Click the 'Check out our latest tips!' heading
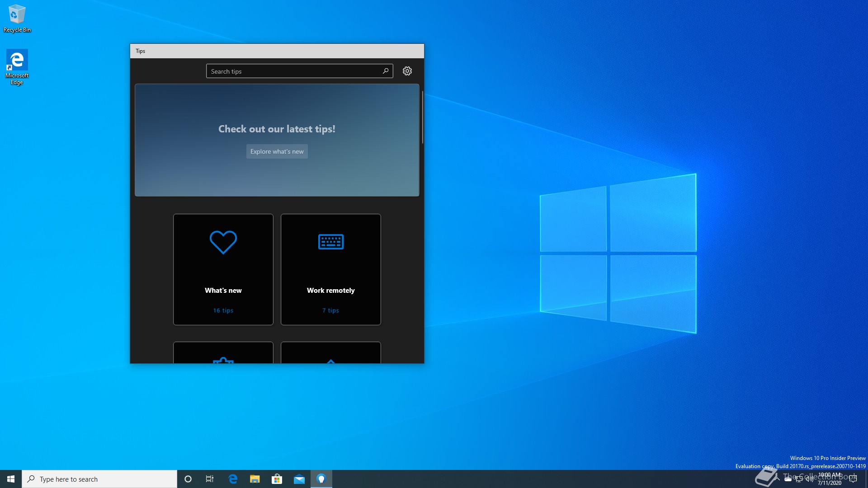 click(277, 129)
